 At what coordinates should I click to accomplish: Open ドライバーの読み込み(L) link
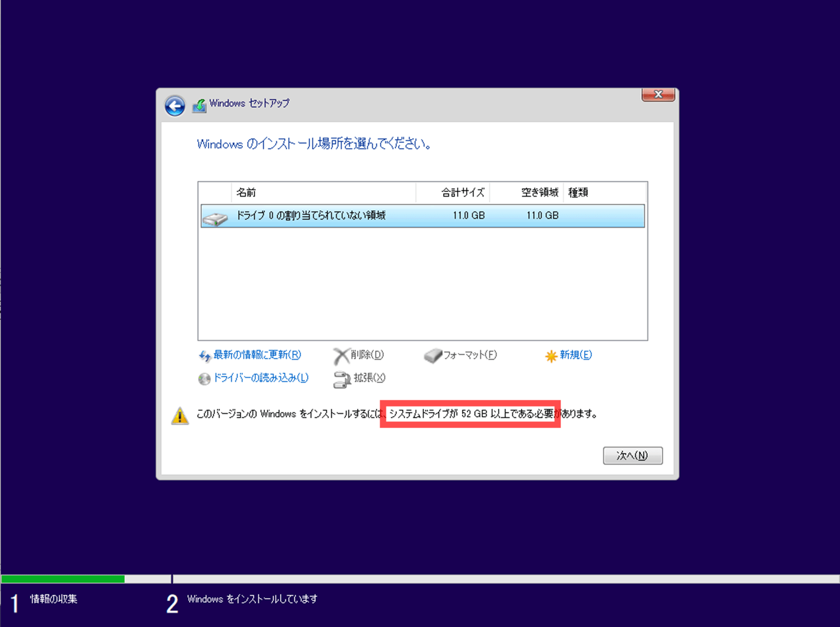point(261,378)
